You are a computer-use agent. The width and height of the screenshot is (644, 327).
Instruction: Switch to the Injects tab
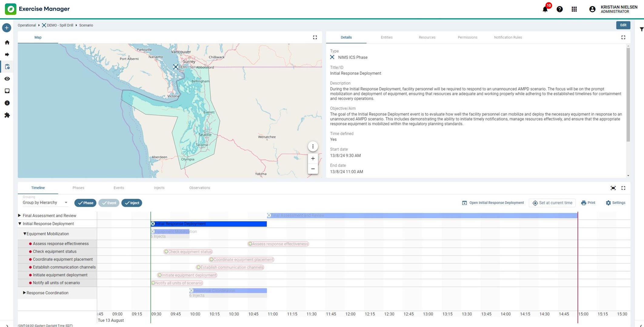click(159, 188)
